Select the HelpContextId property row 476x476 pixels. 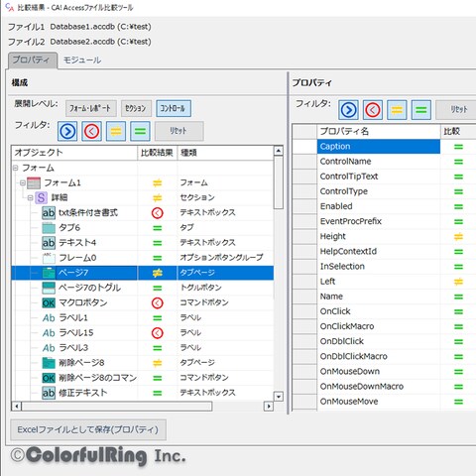(379, 252)
